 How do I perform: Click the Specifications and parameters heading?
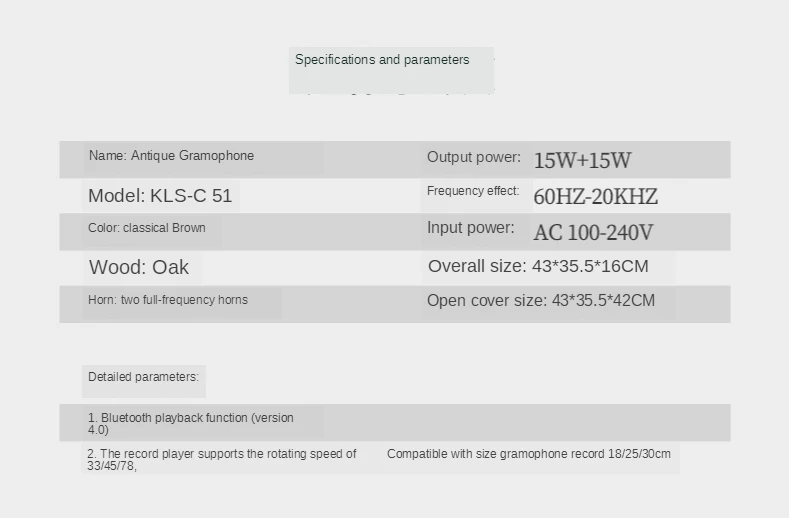click(382, 60)
